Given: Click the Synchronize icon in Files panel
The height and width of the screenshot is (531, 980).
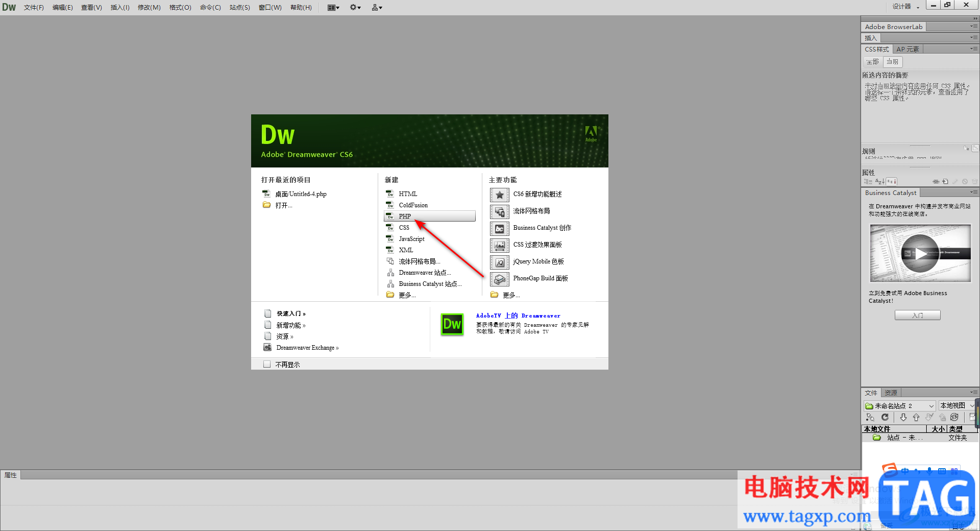Looking at the screenshot, I should [954, 417].
